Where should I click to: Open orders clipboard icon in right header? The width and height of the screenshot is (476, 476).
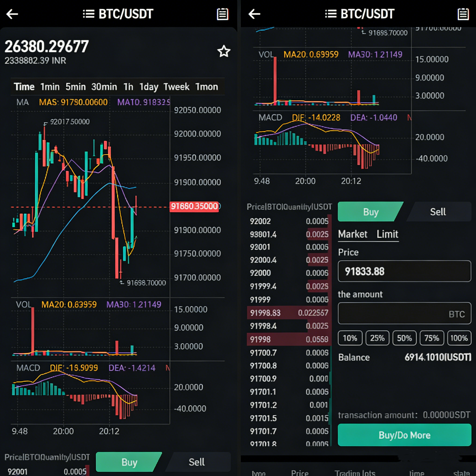tap(463, 14)
